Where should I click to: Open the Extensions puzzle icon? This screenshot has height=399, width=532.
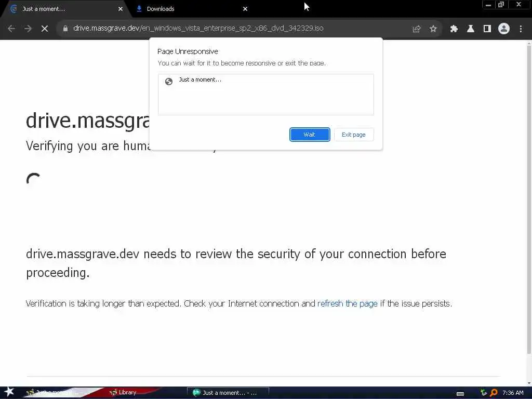tap(454, 29)
